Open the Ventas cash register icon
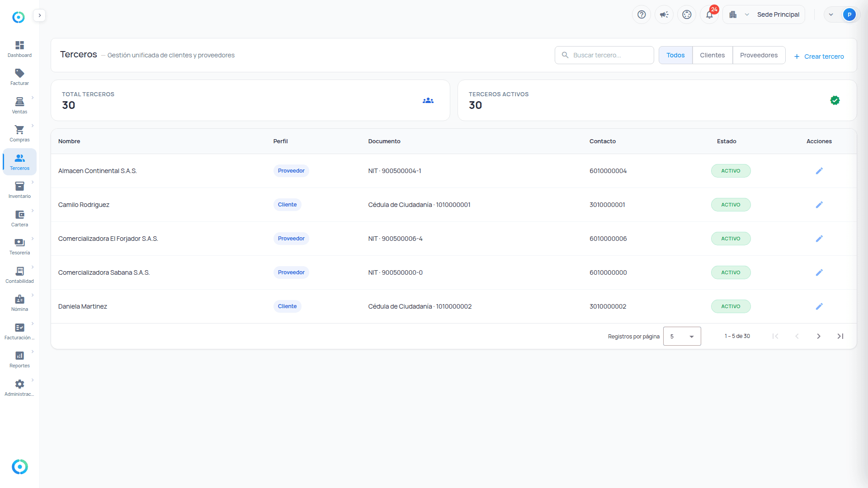Image resolution: width=868 pixels, height=488 pixels. pos(19,102)
